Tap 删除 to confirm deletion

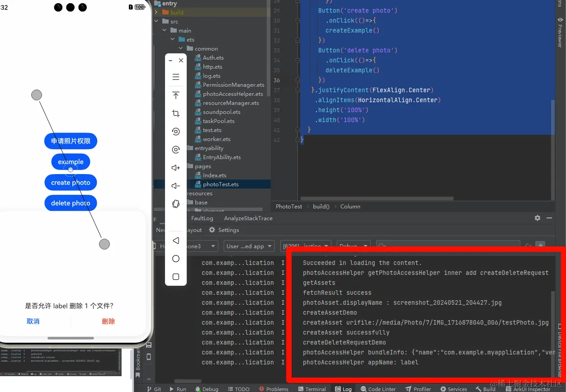pyautogui.click(x=108, y=321)
